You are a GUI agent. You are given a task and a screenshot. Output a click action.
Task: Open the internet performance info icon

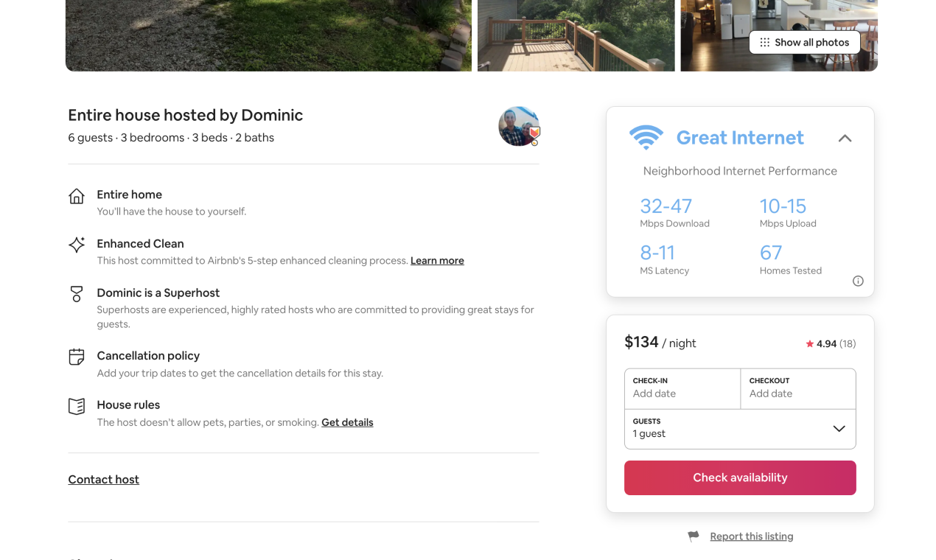[x=858, y=281]
